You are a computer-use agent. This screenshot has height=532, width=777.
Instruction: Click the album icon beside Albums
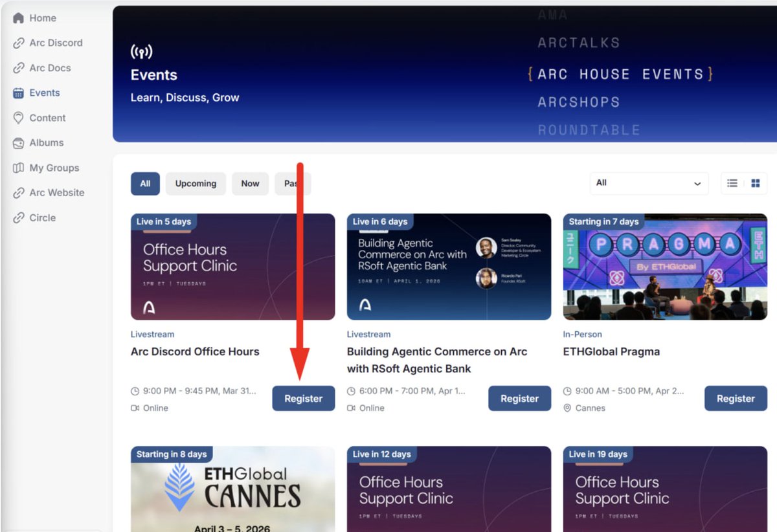(18, 142)
